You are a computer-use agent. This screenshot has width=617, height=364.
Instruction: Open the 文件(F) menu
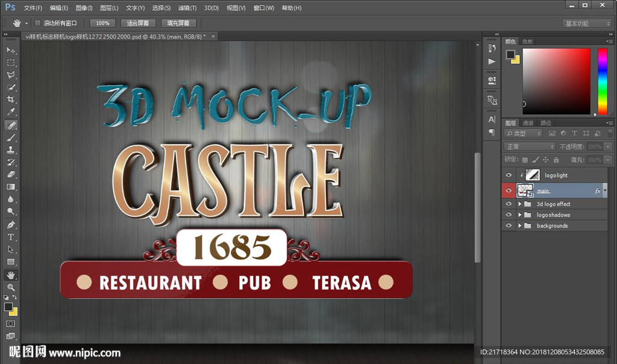click(33, 8)
